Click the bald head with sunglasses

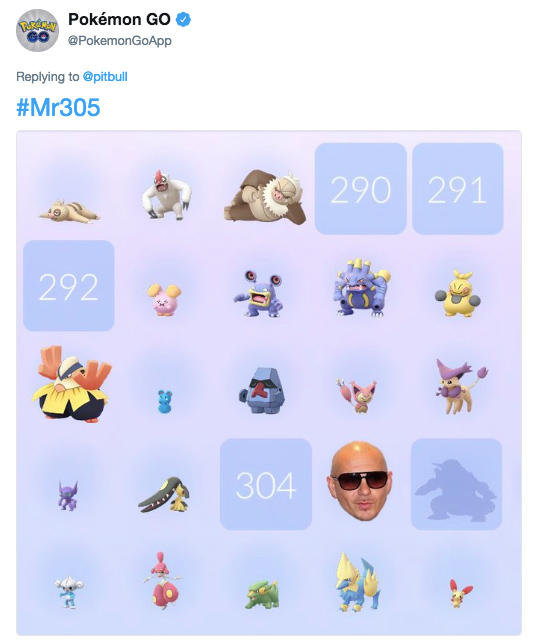(359, 481)
